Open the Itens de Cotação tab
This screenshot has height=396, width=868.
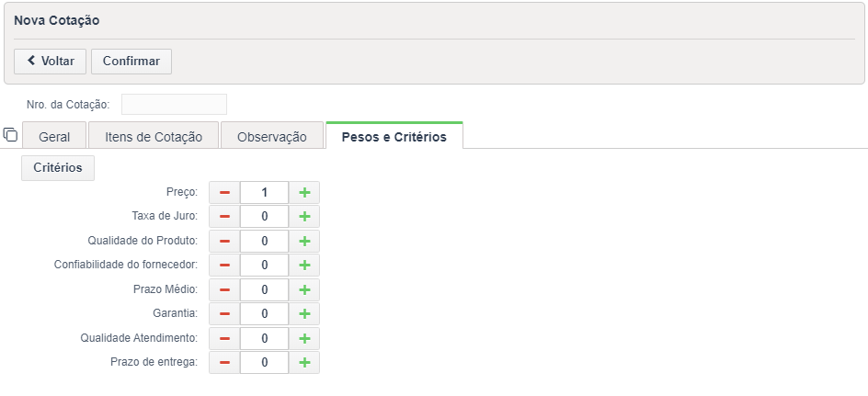point(154,135)
